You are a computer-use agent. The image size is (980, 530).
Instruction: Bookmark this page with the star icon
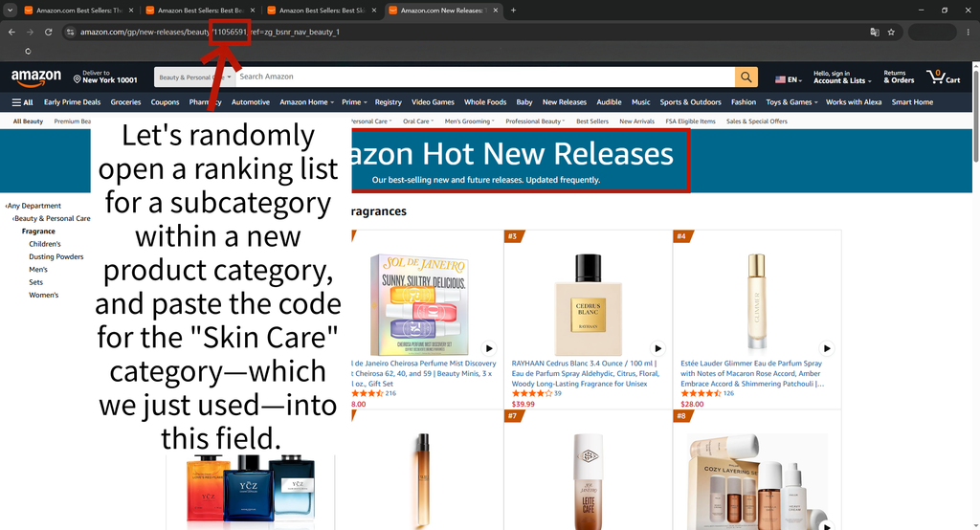click(891, 32)
